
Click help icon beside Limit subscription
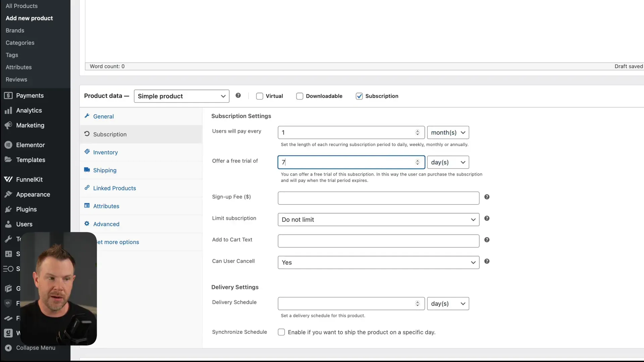pos(487,219)
